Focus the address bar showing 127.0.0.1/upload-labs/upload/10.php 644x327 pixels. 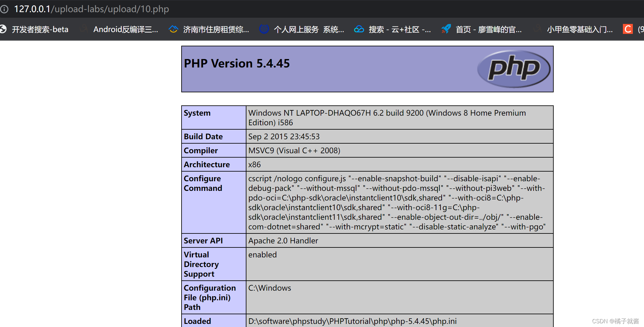click(92, 9)
